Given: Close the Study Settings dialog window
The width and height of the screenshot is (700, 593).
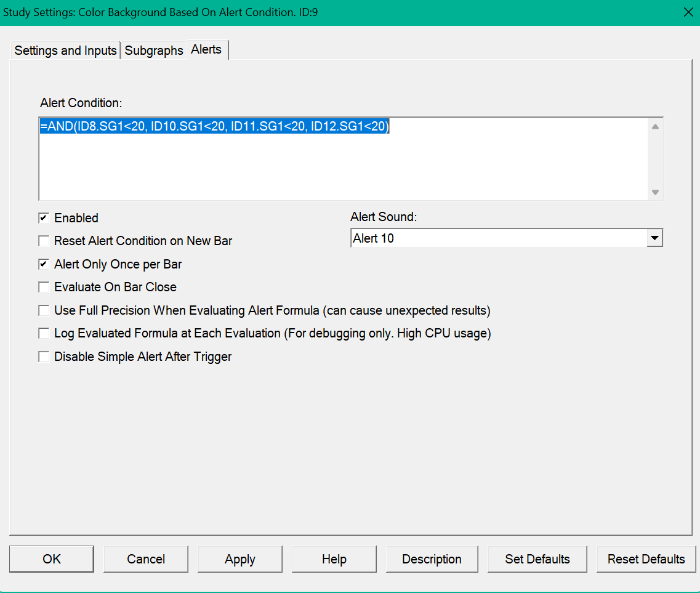Looking at the screenshot, I should tap(688, 12).
